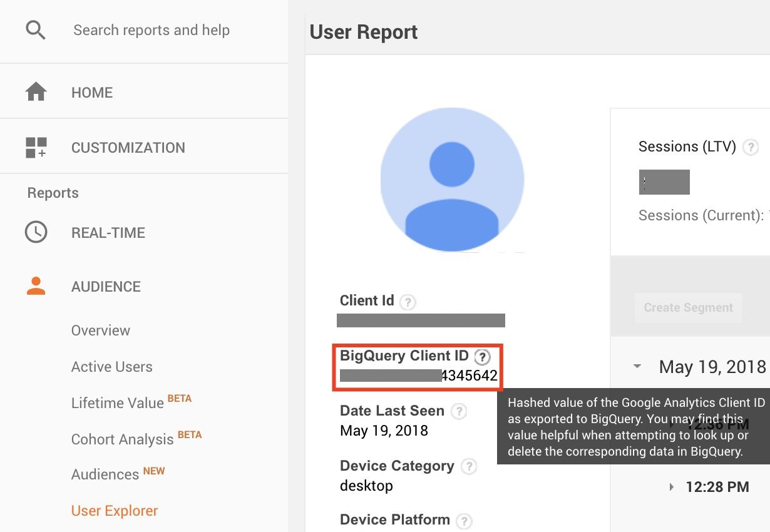Click the Reports section label
This screenshot has width=770, height=532.
coord(53,193)
